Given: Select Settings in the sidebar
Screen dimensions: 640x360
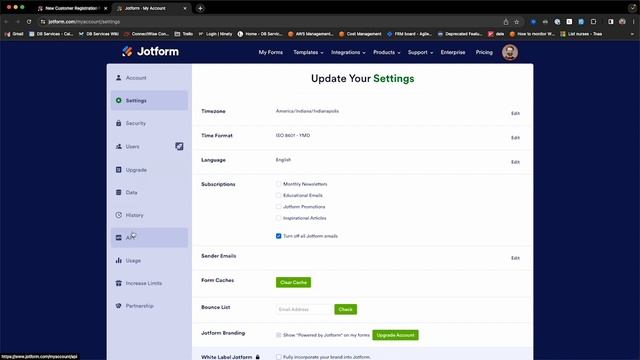Looking at the screenshot, I should 149,100.
